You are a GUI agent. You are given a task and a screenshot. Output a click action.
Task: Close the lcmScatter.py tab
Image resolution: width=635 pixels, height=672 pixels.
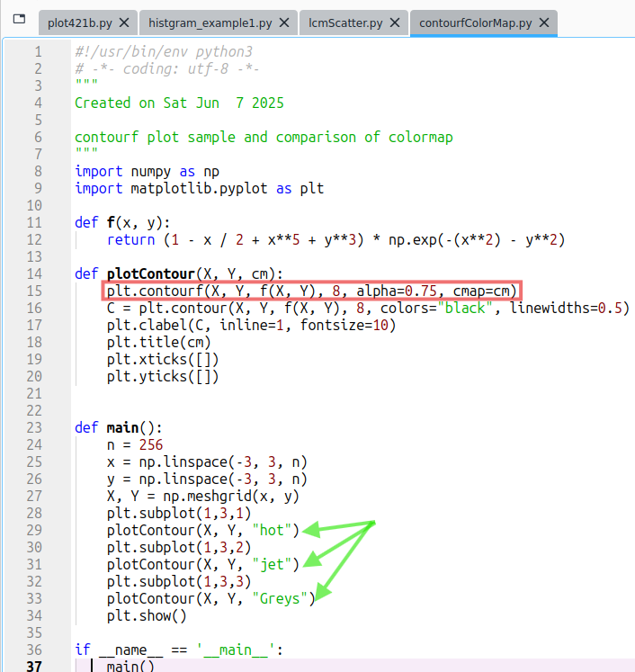[x=395, y=22]
